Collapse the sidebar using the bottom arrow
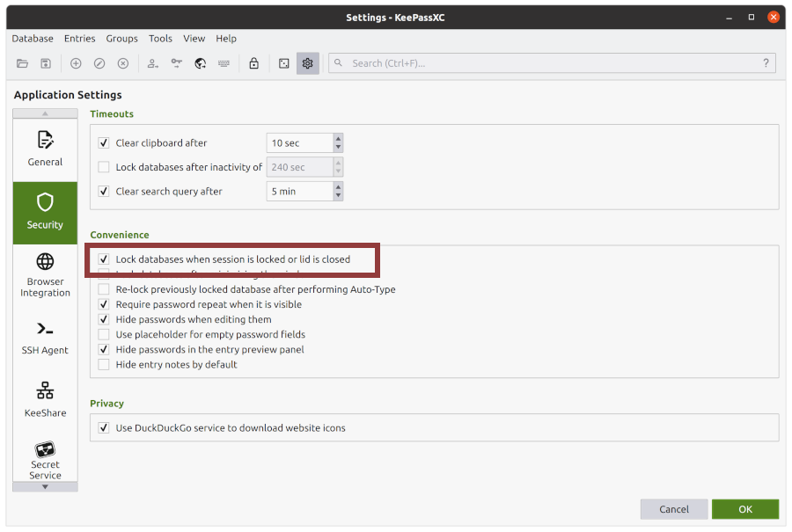The width and height of the screenshot is (792, 532). [x=45, y=485]
